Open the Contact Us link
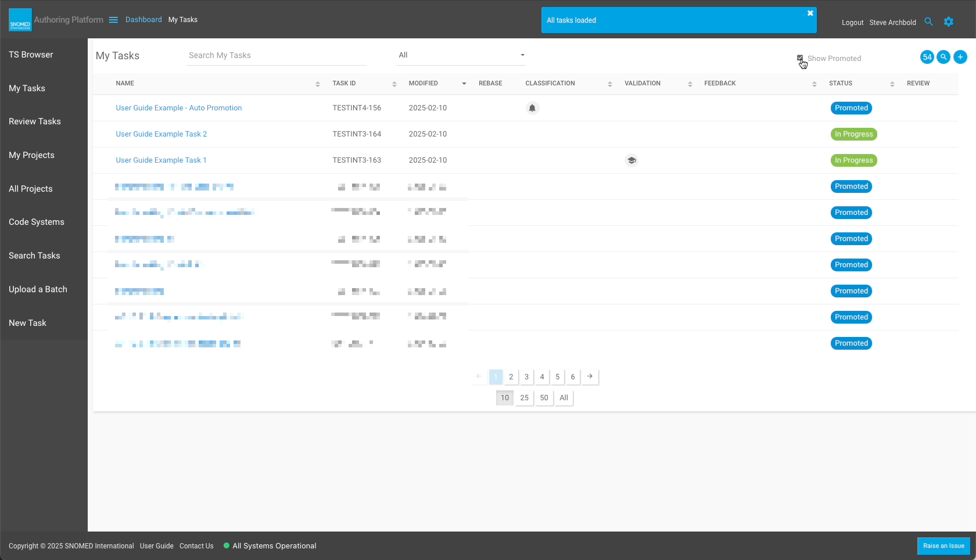Image resolution: width=976 pixels, height=560 pixels. 196,546
